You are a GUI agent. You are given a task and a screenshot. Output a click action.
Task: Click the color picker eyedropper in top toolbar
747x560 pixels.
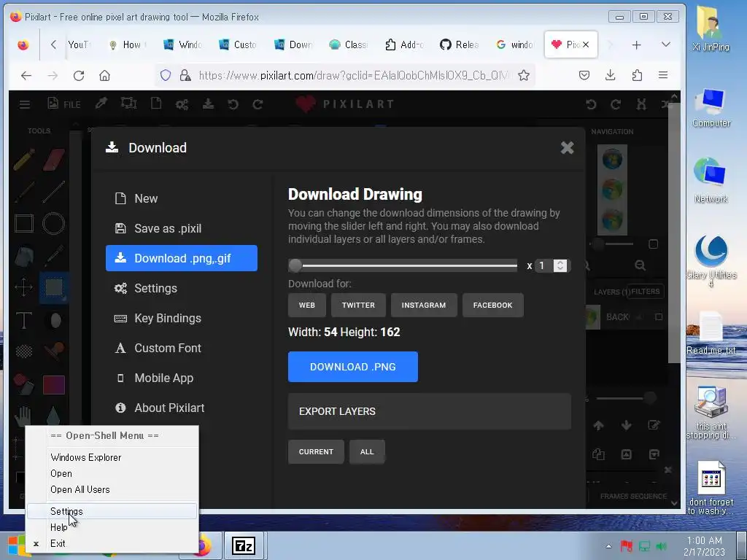[101, 104]
